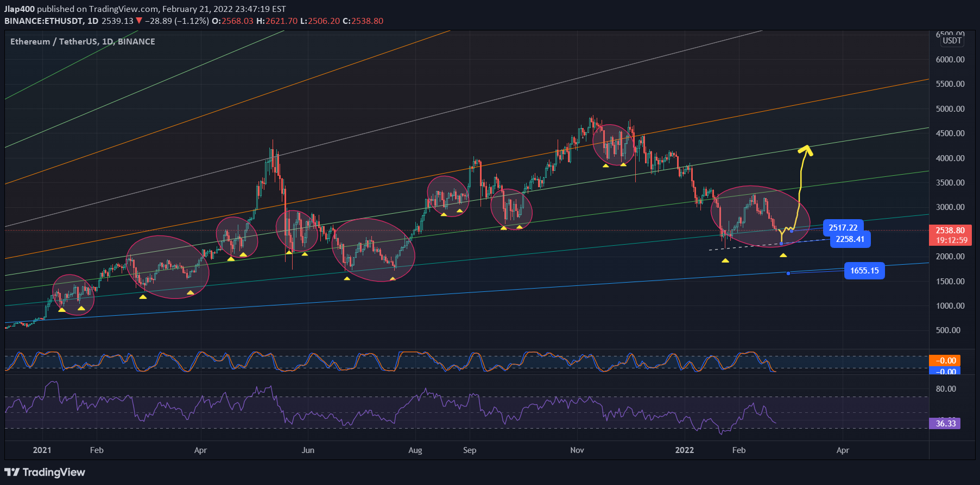The image size is (980, 485).
Task: Click the 1500.00 price axis label
Action: pyautogui.click(x=950, y=282)
